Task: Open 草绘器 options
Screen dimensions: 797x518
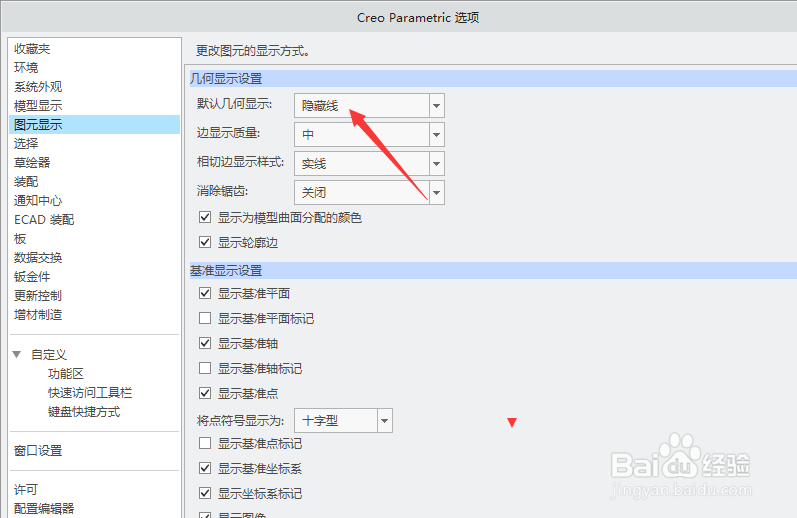Action: coord(32,163)
